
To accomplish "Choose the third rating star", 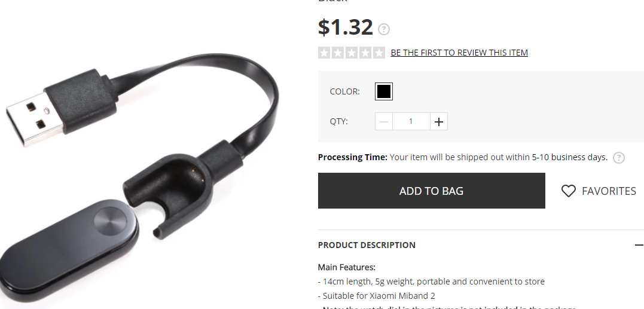I will pos(352,53).
